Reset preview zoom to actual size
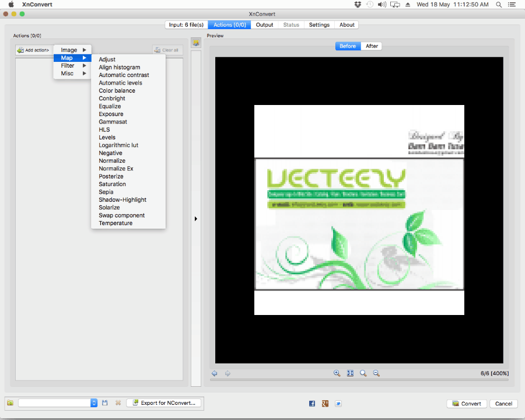The height and width of the screenshot is (420, 525). coord(363,373)
